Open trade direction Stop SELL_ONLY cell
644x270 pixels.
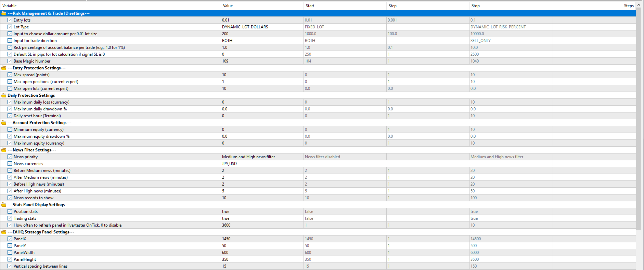coord(511,41)
